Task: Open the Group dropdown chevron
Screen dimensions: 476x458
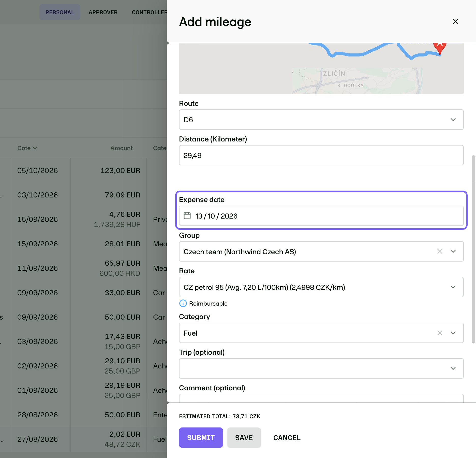Action: coord(453,251)
